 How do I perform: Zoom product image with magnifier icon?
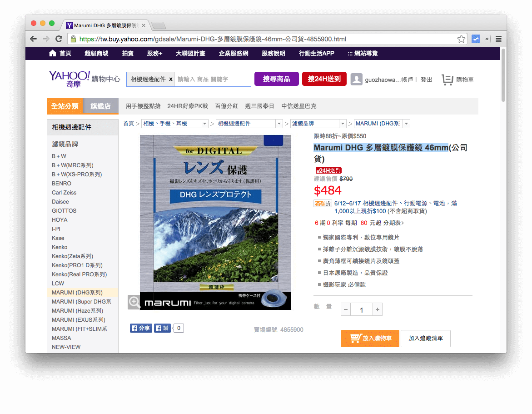(134, 302)
